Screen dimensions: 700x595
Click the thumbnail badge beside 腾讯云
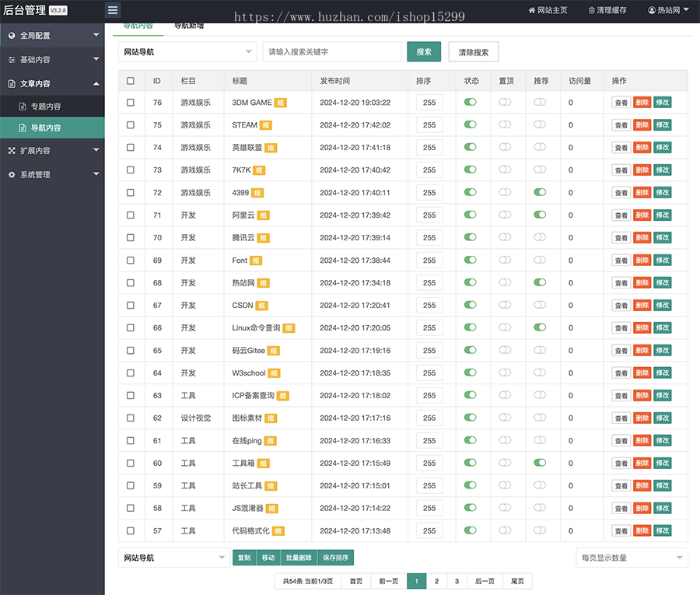click(x=264, y=238)
